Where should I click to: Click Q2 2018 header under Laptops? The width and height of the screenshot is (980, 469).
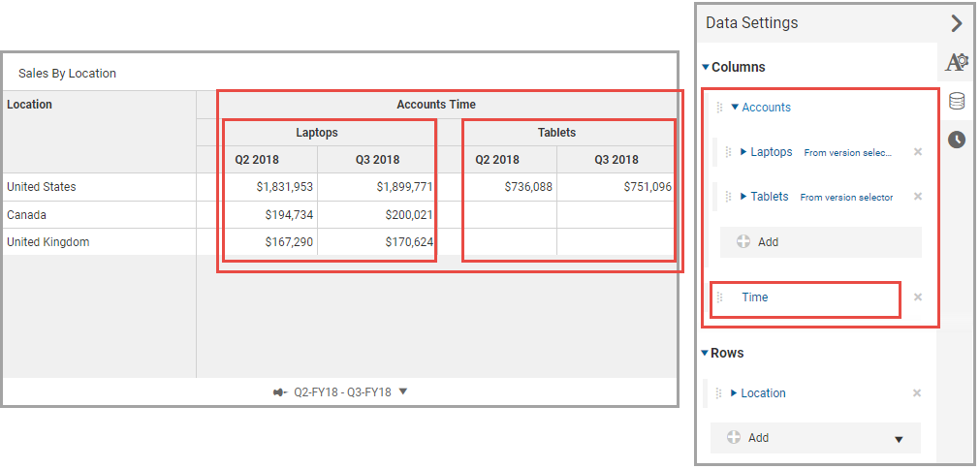pyautogui.click(x=257, y=159)
